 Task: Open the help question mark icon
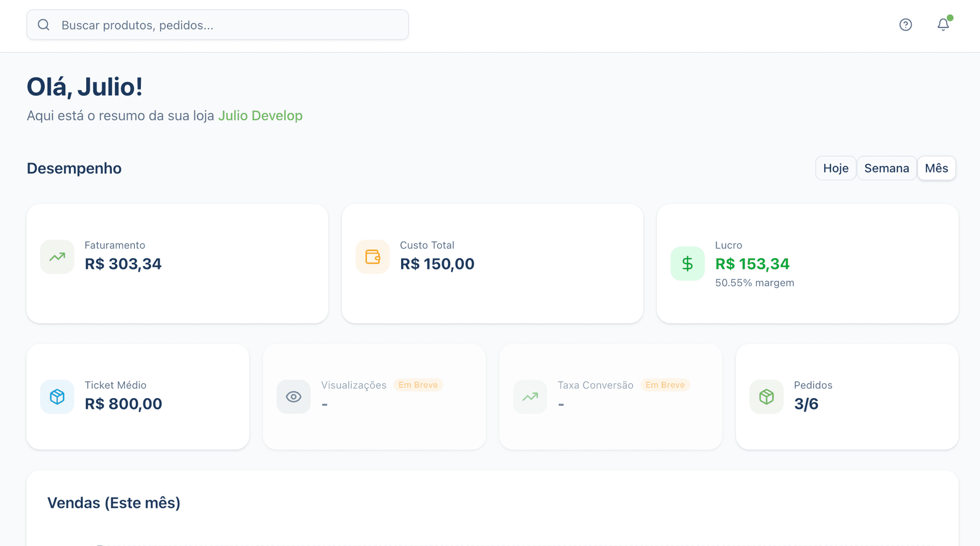point(905,24)
